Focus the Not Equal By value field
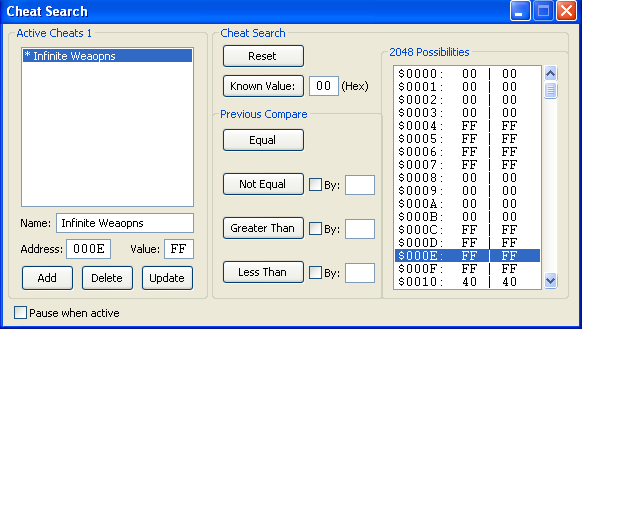The height and width of the screenshot is (512, 640). pyautogui.click(x=360, y=185)
